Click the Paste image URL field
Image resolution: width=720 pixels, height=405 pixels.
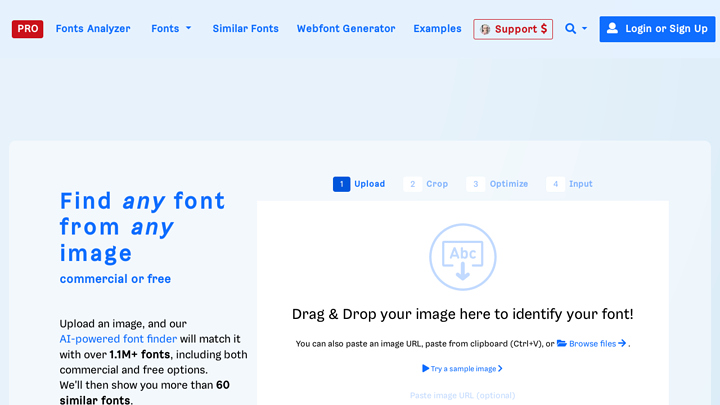(462, 395)
